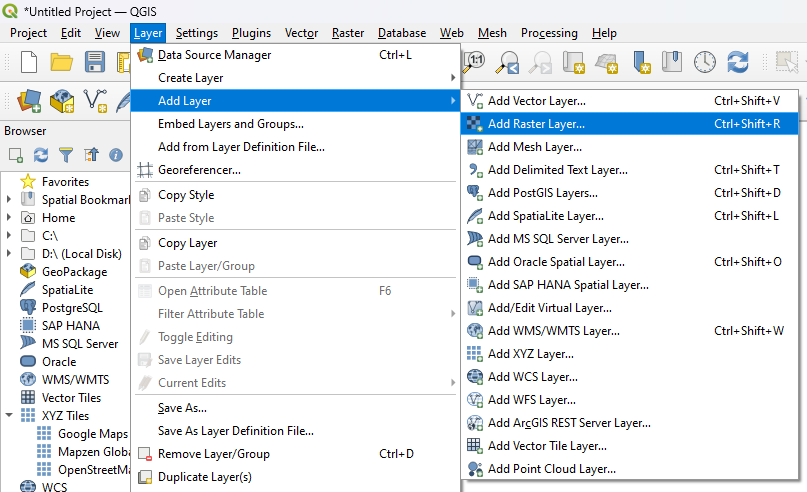Select Google Maps under XYZ Tiles
The height and width of the screenshot is (492, 807).
click(x=82, y=434)
